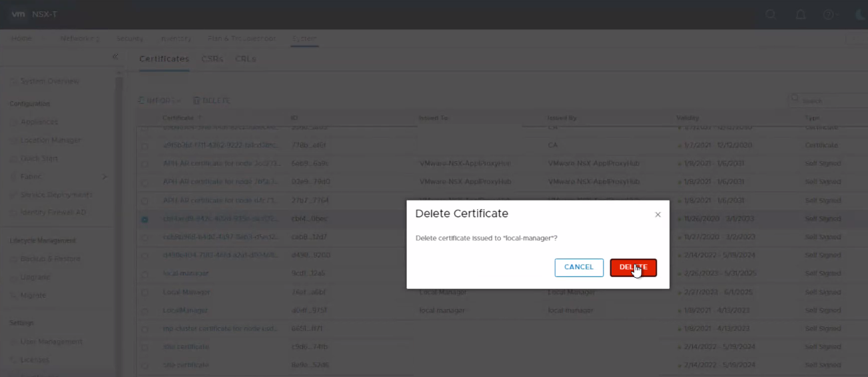Select radio for certificate ID 6ab9...6a9c

(145, 164)
